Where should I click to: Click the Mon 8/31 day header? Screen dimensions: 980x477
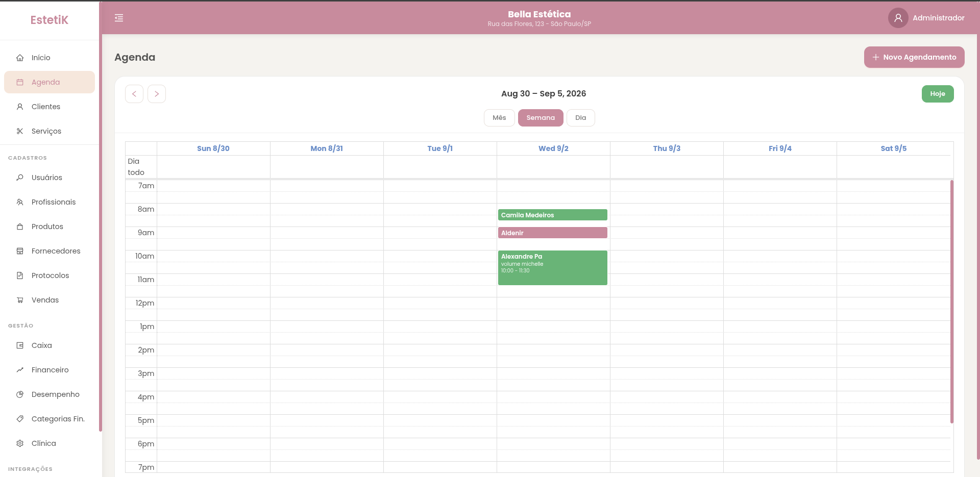pos(327,148)
